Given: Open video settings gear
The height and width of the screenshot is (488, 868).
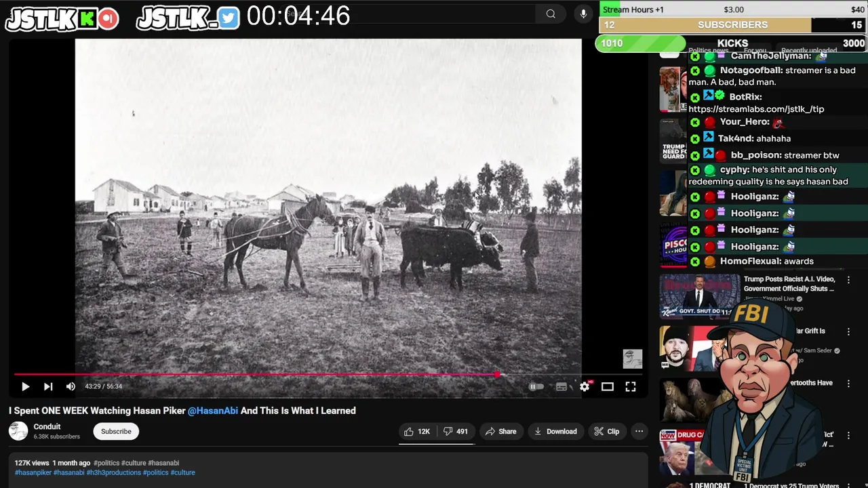Looking at the screenshot, I should [x=585, y=386].
